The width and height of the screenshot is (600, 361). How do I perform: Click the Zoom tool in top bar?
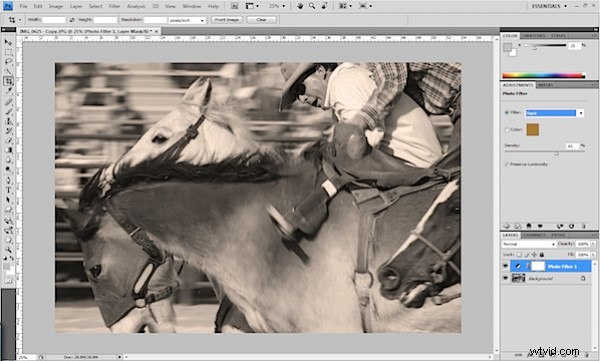(312, 6)
